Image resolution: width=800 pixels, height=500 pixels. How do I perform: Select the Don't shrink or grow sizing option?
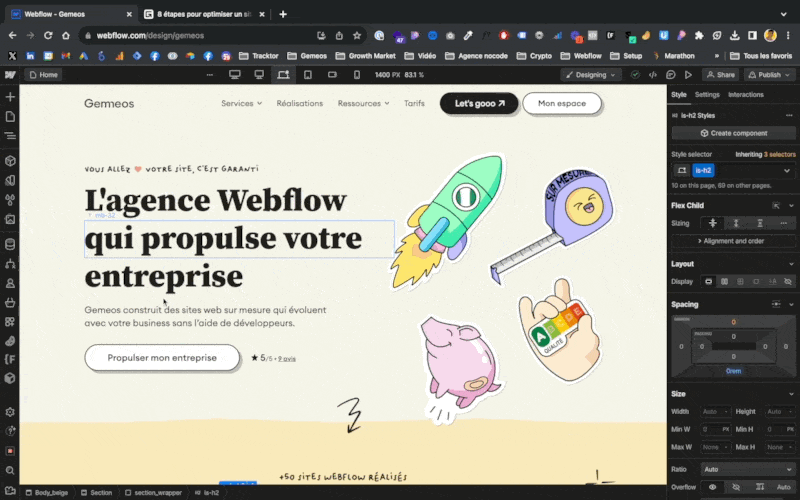tap(760, 223)
